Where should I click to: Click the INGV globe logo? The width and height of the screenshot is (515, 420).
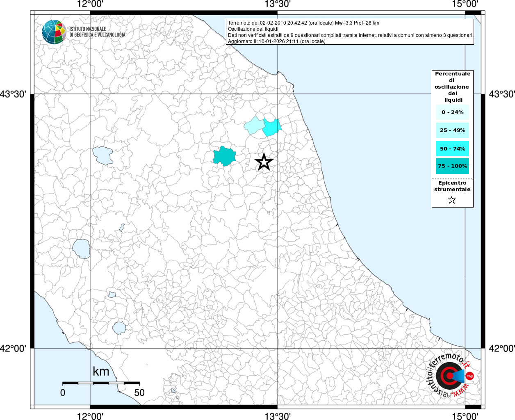point(54,32)
